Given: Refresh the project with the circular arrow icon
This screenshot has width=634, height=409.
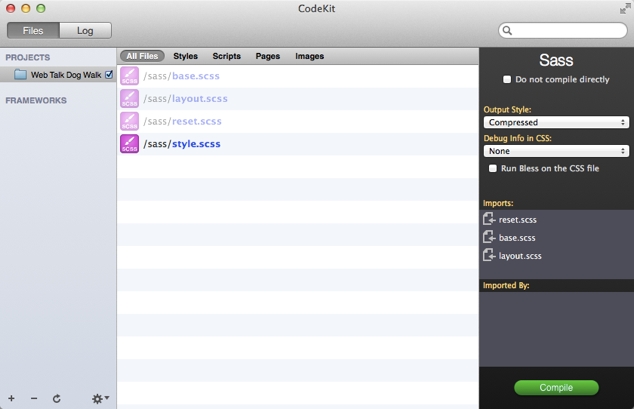Looking at the screenshot, I should pos(57,398).
